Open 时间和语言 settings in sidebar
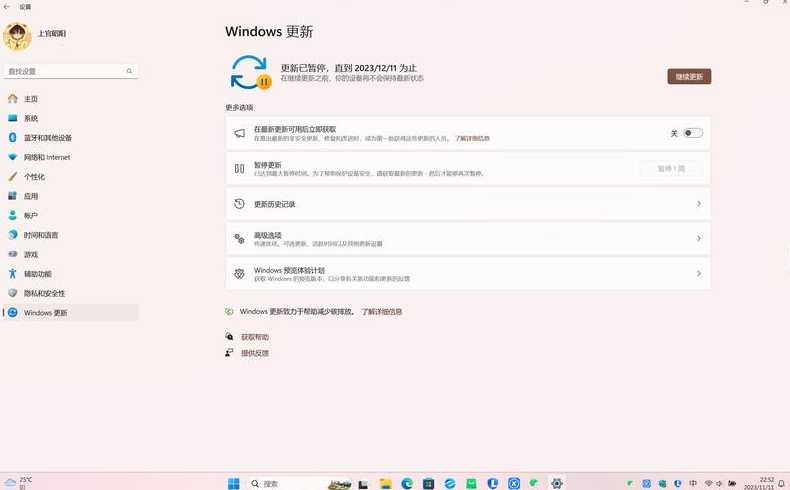 click(71, 235)
